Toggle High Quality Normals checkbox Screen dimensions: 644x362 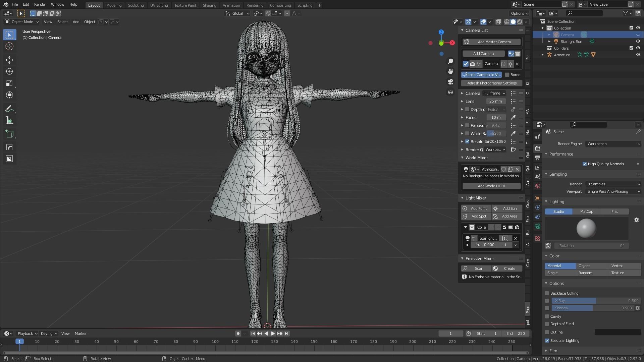click(585, 164)
